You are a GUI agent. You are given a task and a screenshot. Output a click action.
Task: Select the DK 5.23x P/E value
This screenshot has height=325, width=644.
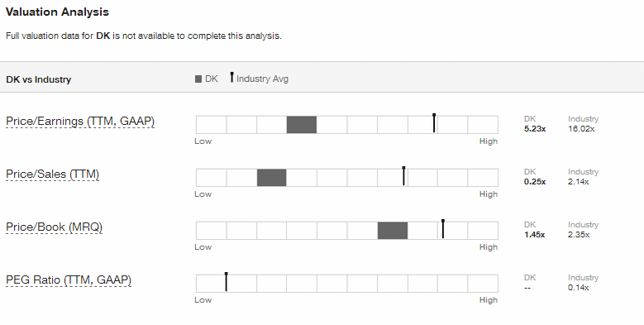pyautogui.click(x=535, y=129)
